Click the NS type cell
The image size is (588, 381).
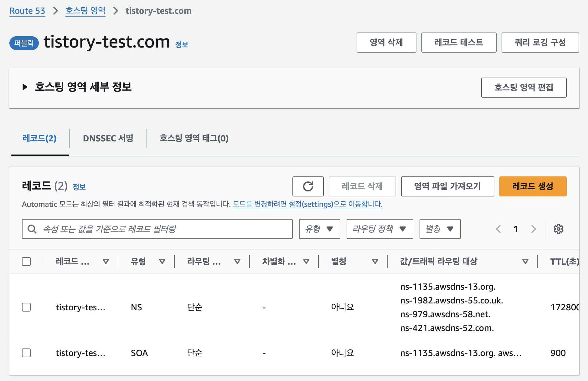coord(137,307)
